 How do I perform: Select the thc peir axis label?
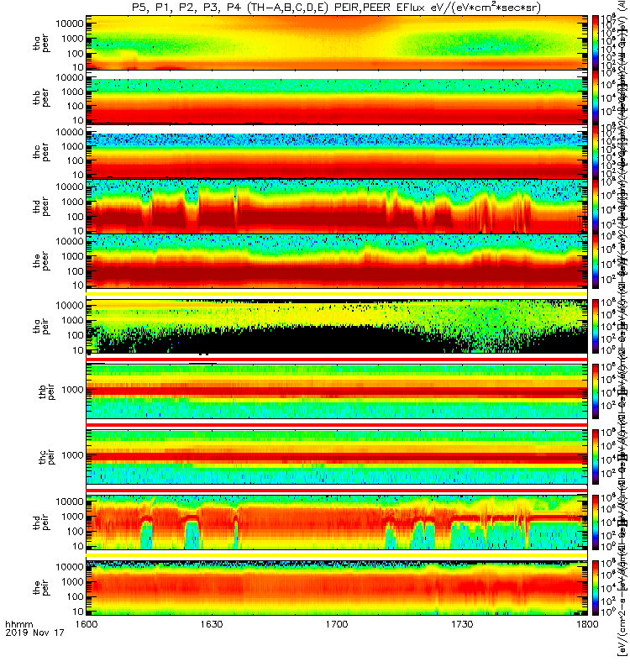[46, 457]
